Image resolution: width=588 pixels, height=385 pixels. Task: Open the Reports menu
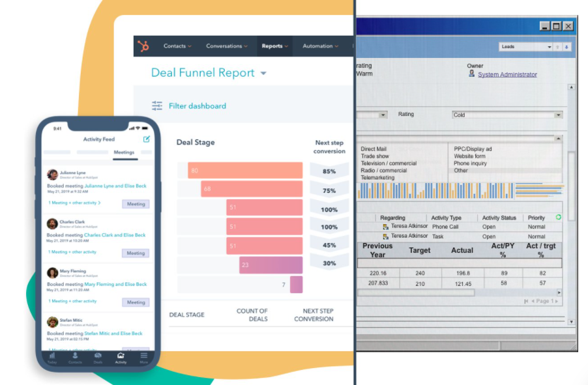point(274,46)
